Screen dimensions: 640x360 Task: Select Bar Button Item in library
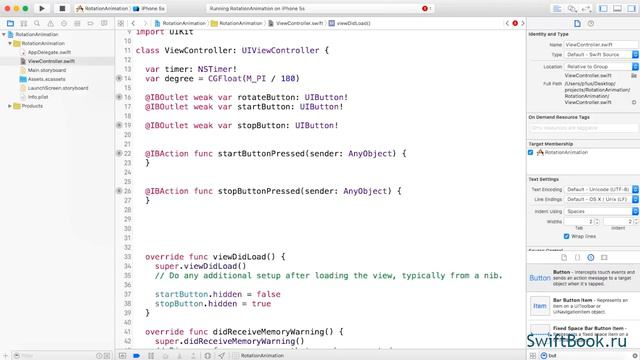point(583,306)
